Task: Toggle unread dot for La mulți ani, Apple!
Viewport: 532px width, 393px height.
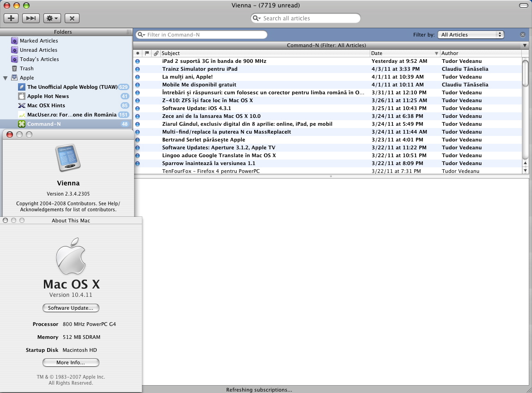Action: [137, 77]
